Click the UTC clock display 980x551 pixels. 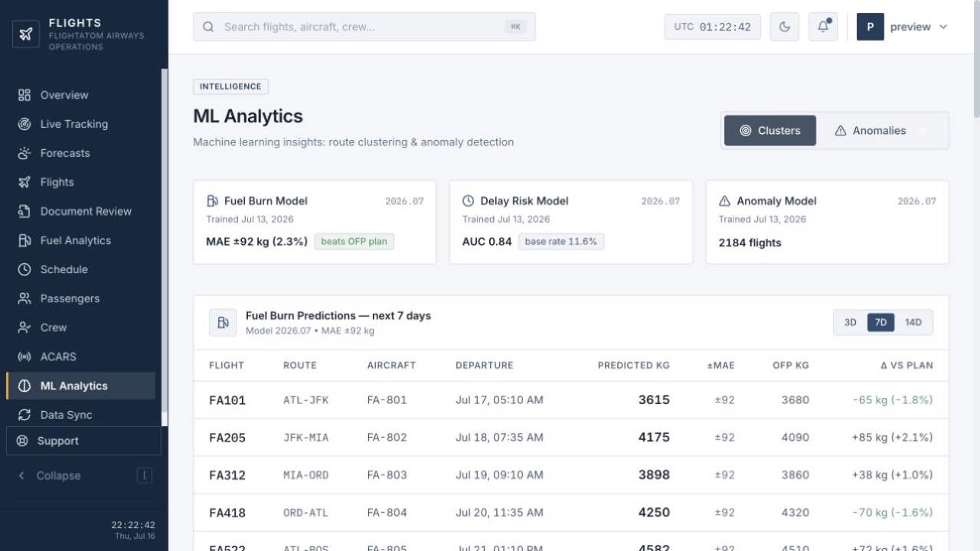point(713,27)
